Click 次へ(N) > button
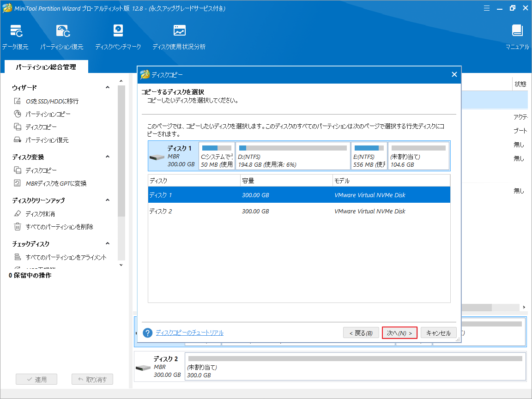This screenshot has width=532, height=399. 399,333
